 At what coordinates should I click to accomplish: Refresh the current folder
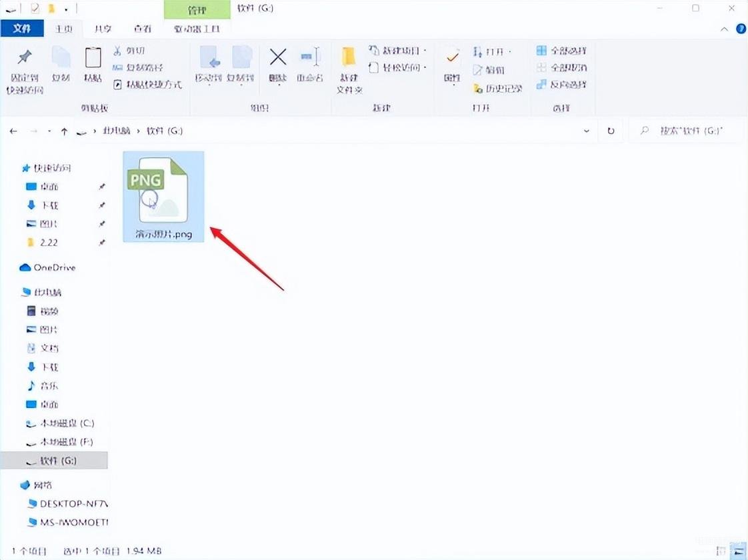pos(611,131)
